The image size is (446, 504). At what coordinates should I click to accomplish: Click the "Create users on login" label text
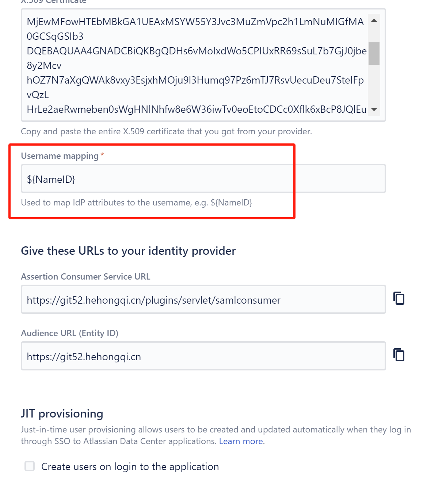pos(130,467)
